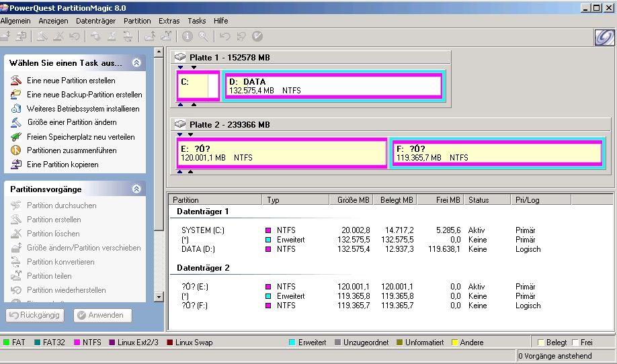Screen dimensions: 617x364
Task: Click 'Partition wiederherstellen' operation
Action: tap(66, 291)
